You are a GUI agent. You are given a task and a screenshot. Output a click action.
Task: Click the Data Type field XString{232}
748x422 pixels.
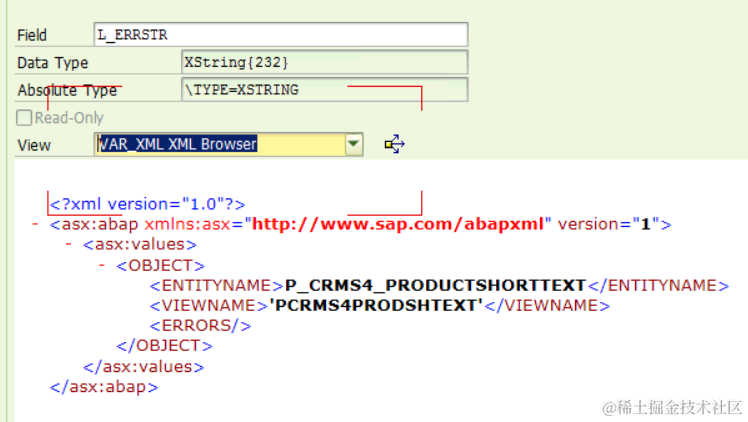tap(324, 62)
